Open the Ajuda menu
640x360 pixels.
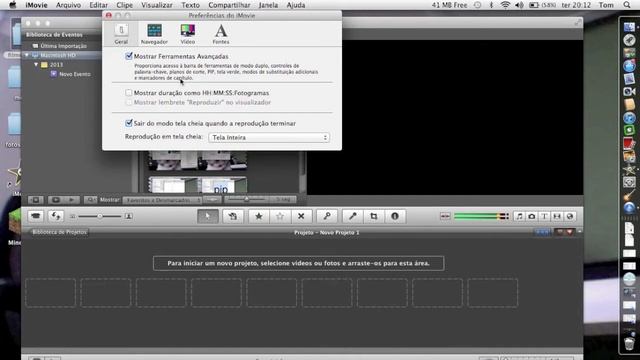click(x=296, y=5)
